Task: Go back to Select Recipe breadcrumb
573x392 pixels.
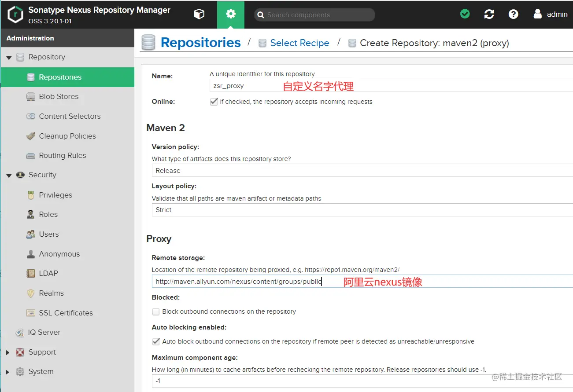Action: pyautogui.click(x=299, y=43)
